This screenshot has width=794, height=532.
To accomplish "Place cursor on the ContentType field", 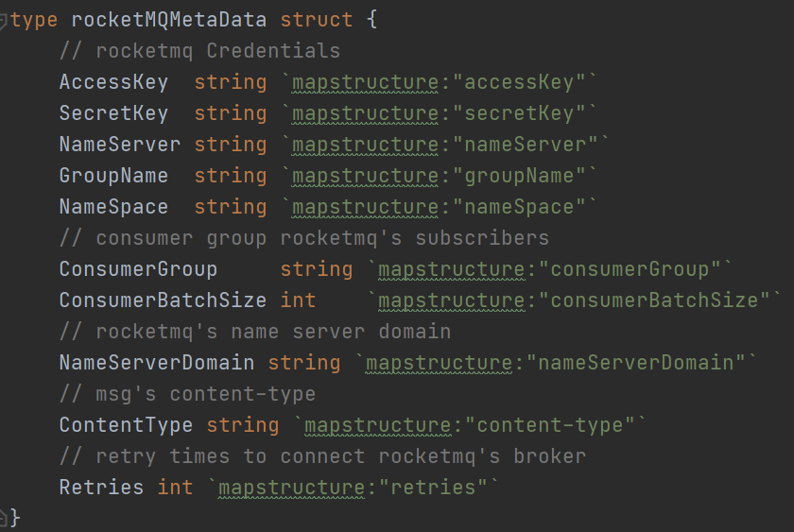I will pos(126,425).
